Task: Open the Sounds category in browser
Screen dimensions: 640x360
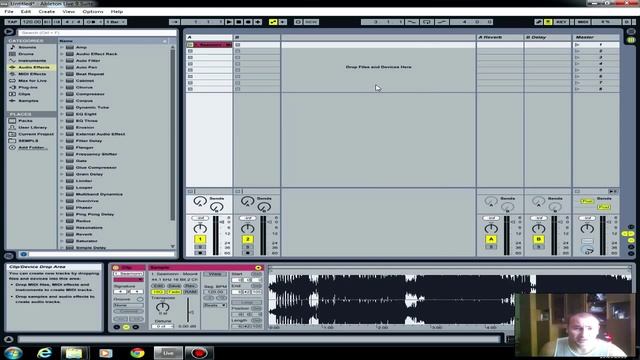Action: (27, 47)
